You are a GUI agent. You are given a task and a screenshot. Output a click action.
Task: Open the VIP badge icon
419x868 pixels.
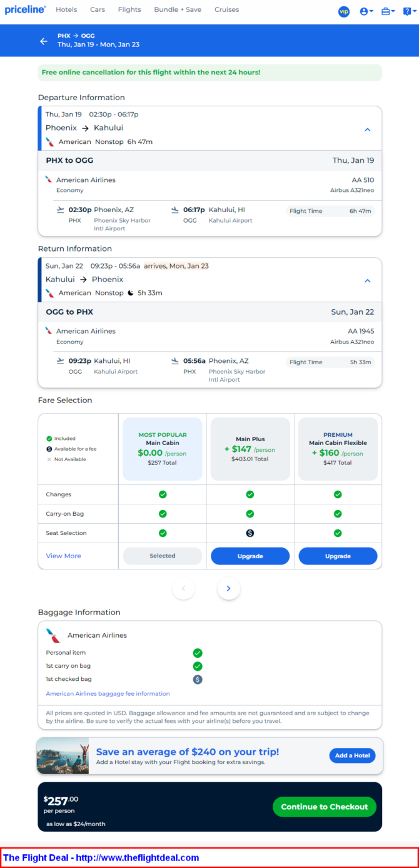point(344,11)
